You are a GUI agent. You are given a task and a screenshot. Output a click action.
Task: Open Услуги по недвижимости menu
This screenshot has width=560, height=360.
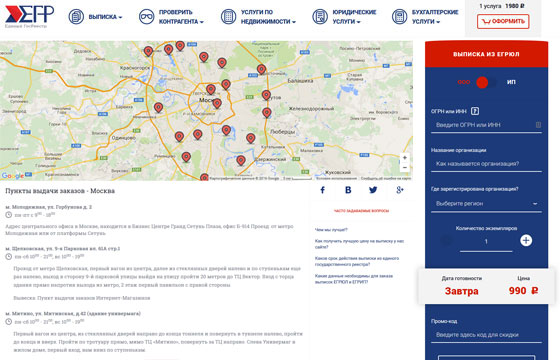click(x=258, y=17)
